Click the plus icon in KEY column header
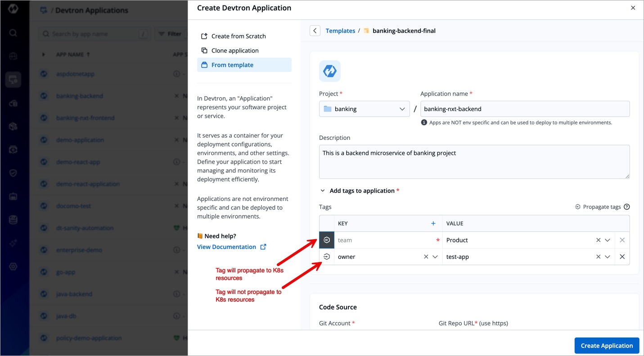 (x=433, y=223)
